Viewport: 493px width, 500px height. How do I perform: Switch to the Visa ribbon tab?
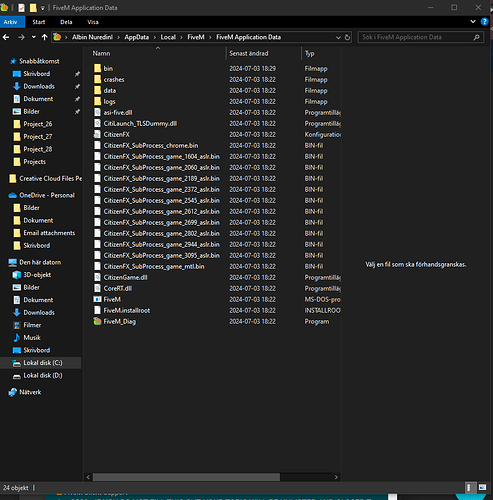(x=93, y=22)
